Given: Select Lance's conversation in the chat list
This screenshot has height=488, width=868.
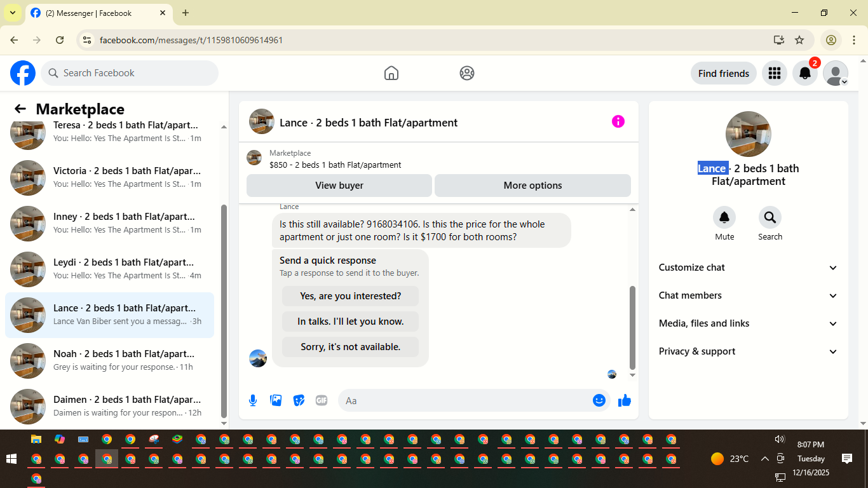Looking at the screenshot, I should coord(109,315).
